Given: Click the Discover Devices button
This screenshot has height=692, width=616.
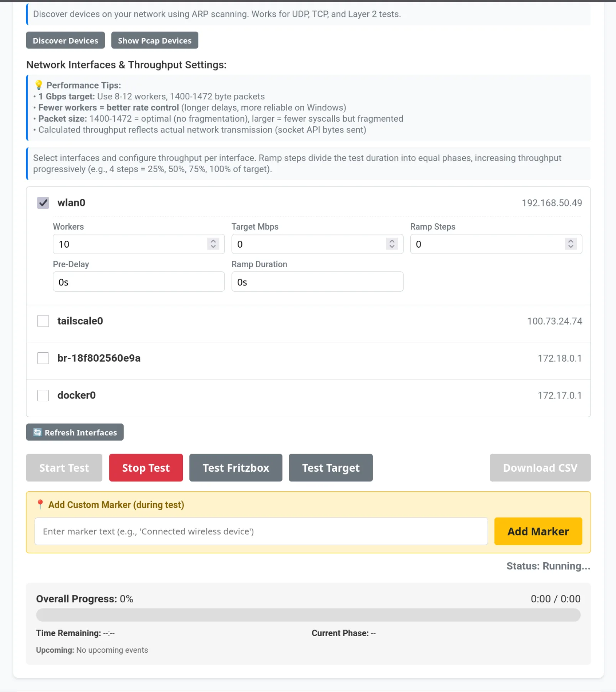Looking at the screenshot, I should [x=65, y=40].
